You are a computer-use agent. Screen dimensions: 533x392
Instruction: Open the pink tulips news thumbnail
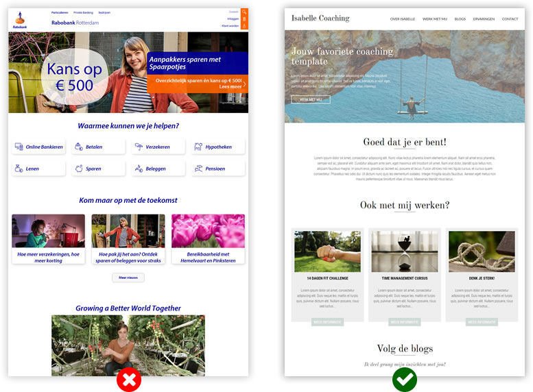pyautogui.click(x=208, y=231)
